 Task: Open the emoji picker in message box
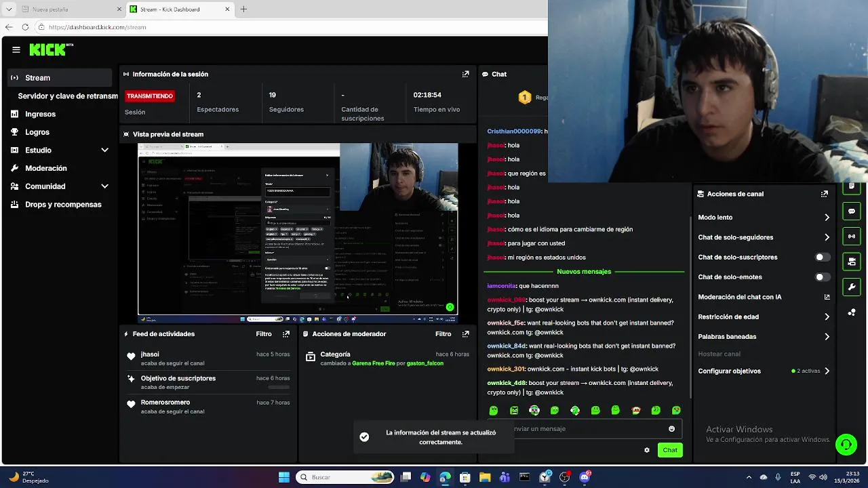(x=672, y=429)
